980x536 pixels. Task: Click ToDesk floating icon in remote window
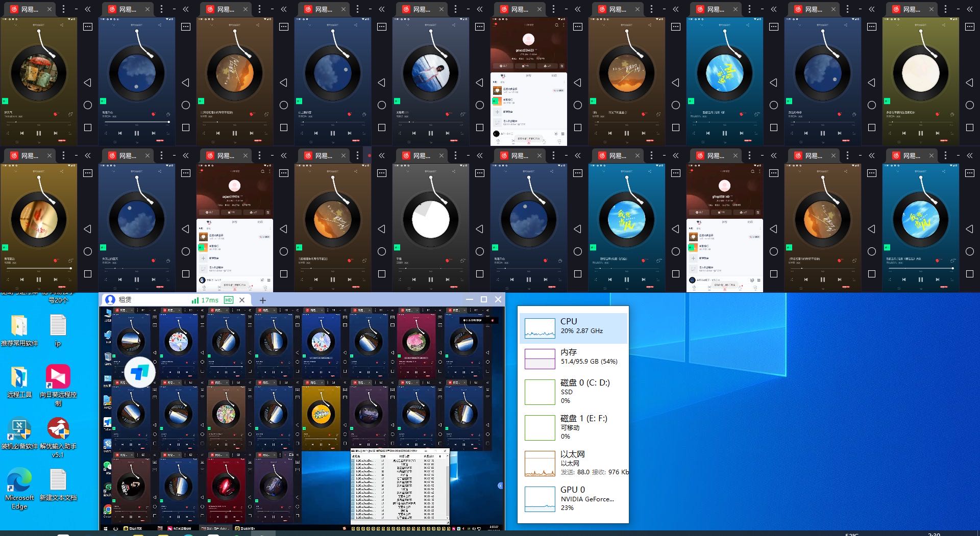(139, 373)
